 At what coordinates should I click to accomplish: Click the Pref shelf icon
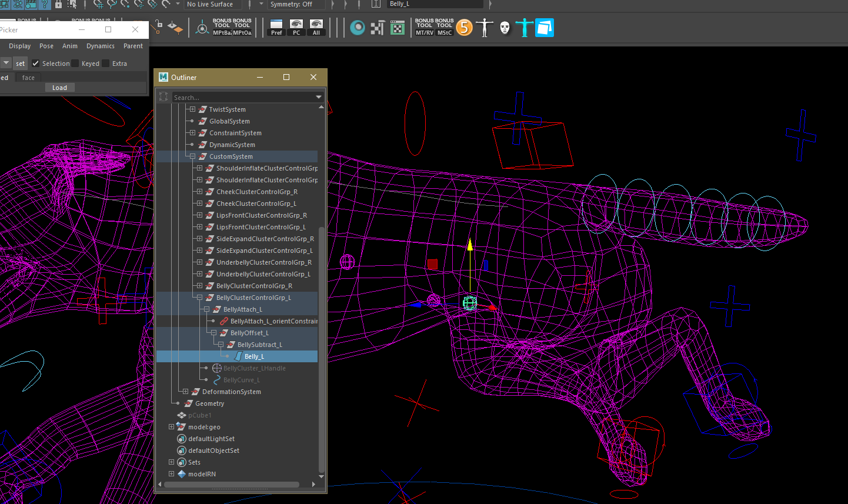click(276, 27)
